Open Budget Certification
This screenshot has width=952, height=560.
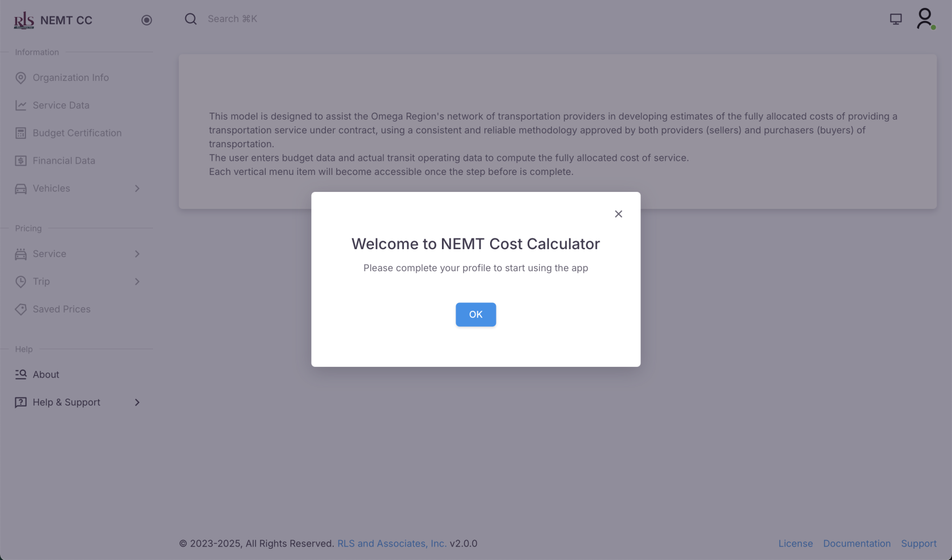point(21,132)
